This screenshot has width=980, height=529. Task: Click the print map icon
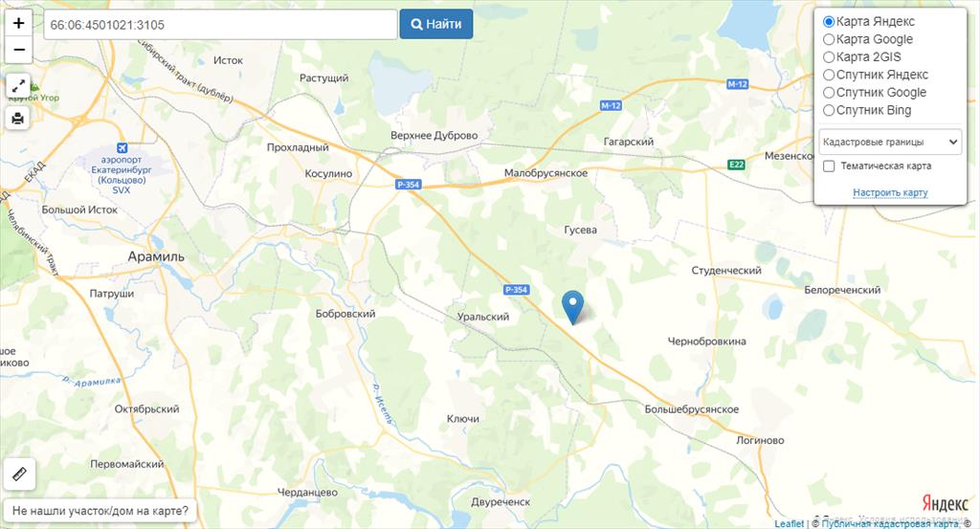(19, 118)
